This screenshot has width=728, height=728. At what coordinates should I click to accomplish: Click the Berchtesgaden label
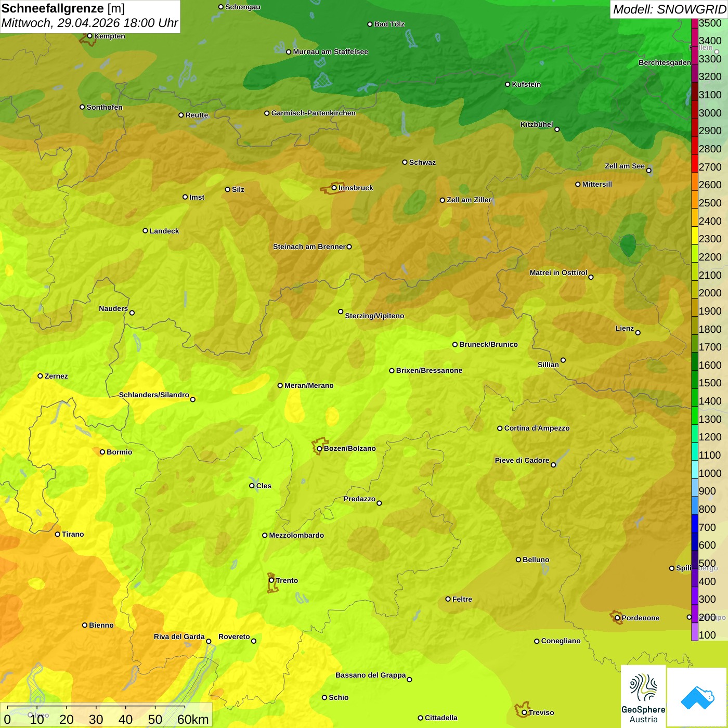(665, 62)
